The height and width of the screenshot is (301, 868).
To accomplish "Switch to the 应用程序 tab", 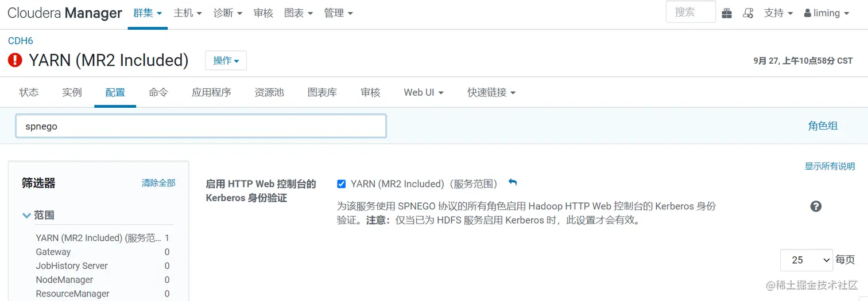I will pos(211,92).
